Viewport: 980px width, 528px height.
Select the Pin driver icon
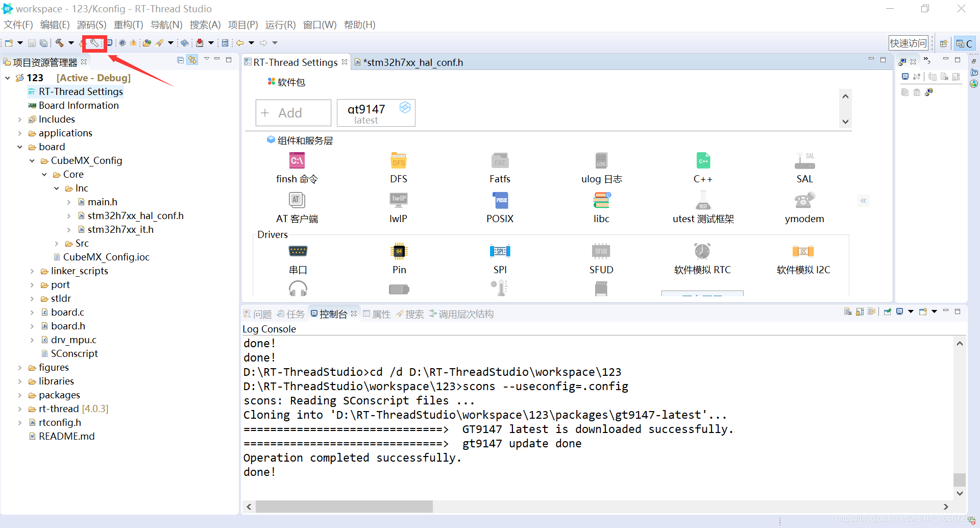point(399,251)
